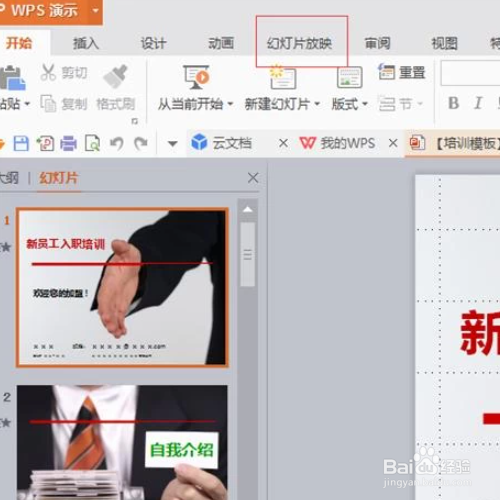Click the animation star under slide 2

click(6, 423)
